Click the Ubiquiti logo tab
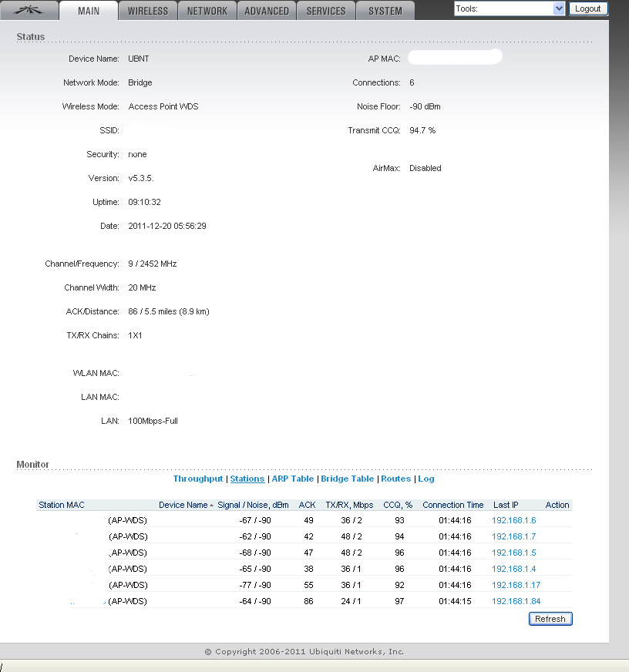The width and height of the screenshot is (629, 672). pos(29,10)
